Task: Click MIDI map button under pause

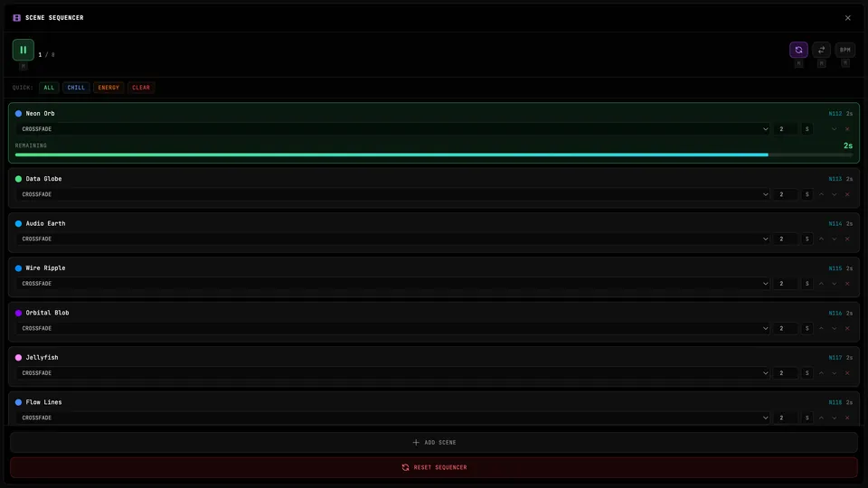Action: 24,66
